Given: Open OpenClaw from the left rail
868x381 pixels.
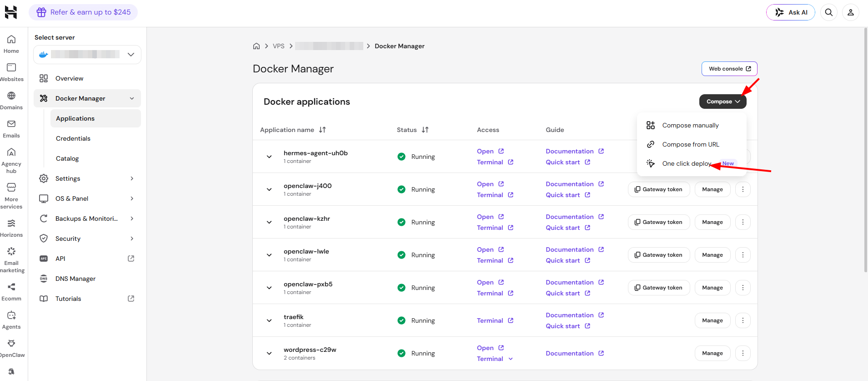Looking at the screenshot, I should pyautogui.click(x=11, y=348).
